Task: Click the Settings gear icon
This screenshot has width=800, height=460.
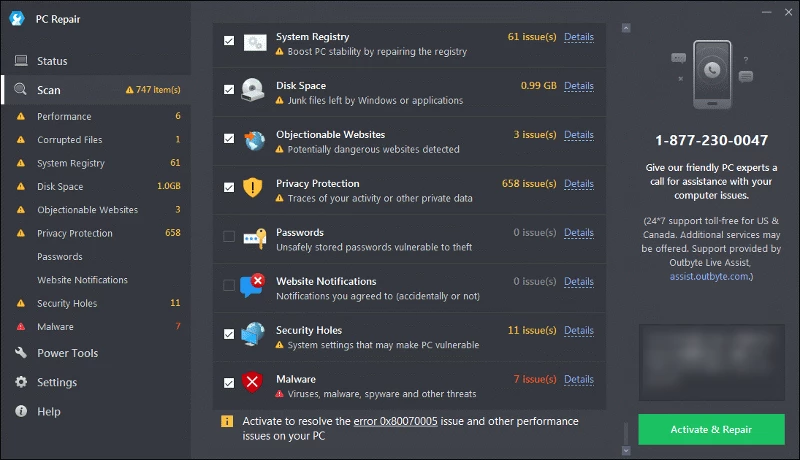Action: click(x=21, y=381)
